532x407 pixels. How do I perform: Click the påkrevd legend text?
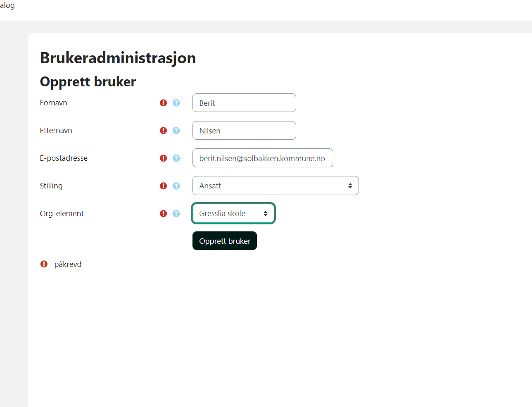click(x=68, y=264)
